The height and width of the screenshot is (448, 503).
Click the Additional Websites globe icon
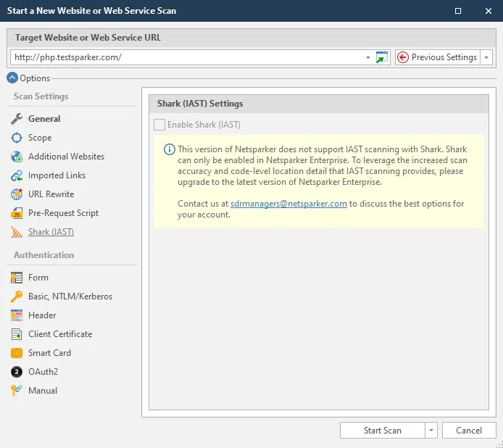point(17,157)
